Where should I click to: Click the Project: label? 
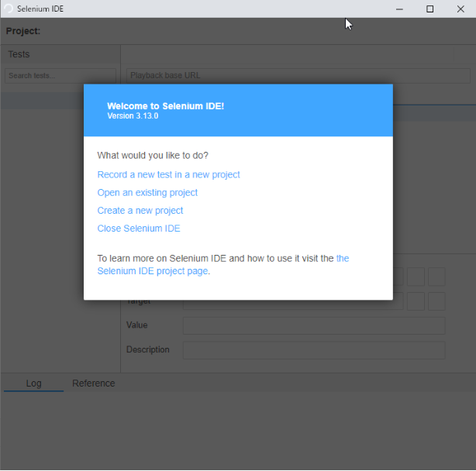pyautogui.click(x=23, y=31)
